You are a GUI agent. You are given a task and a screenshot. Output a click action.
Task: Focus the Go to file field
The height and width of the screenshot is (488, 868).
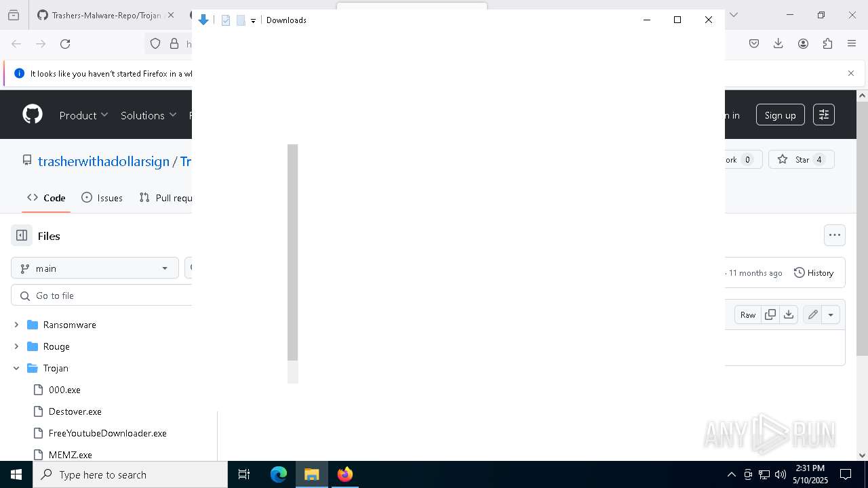[102, 296]
